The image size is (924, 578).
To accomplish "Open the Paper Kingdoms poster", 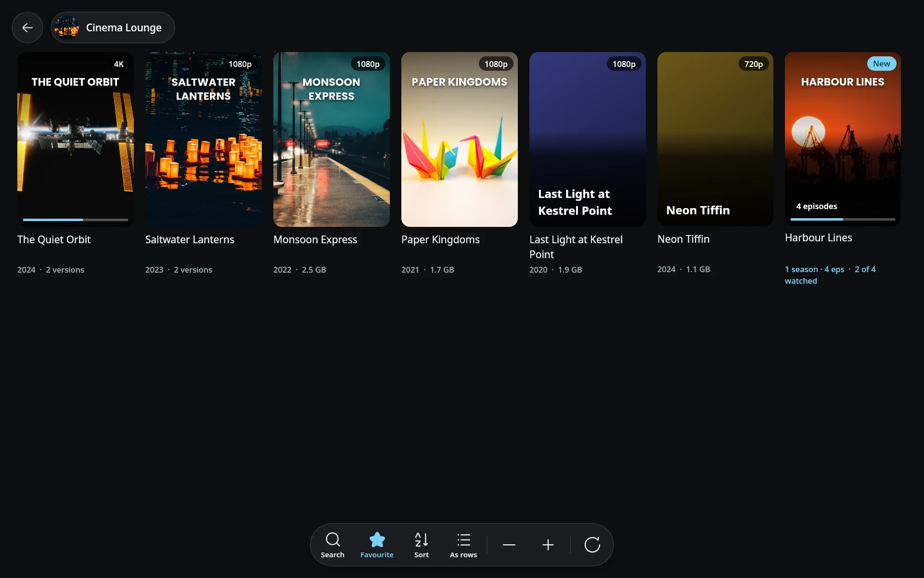I will (460, 139).
